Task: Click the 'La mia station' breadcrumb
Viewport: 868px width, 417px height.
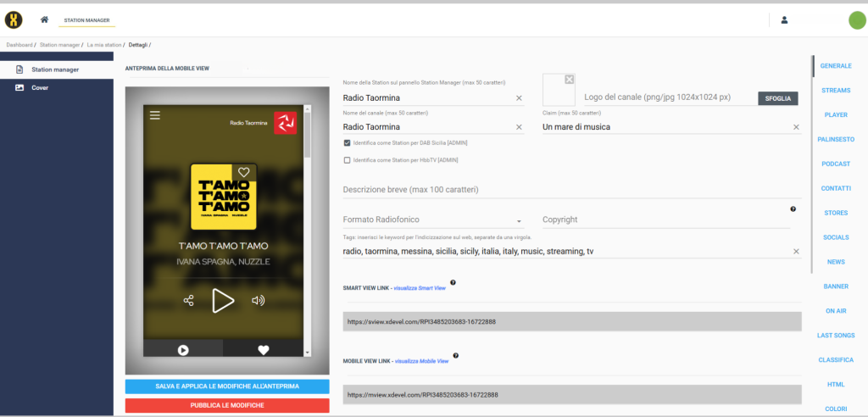Action: point(104,45)
